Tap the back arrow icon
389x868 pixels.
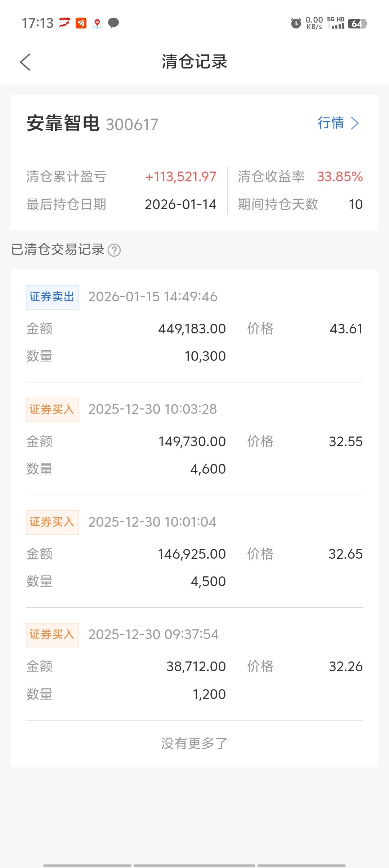(x=25, y=62)
